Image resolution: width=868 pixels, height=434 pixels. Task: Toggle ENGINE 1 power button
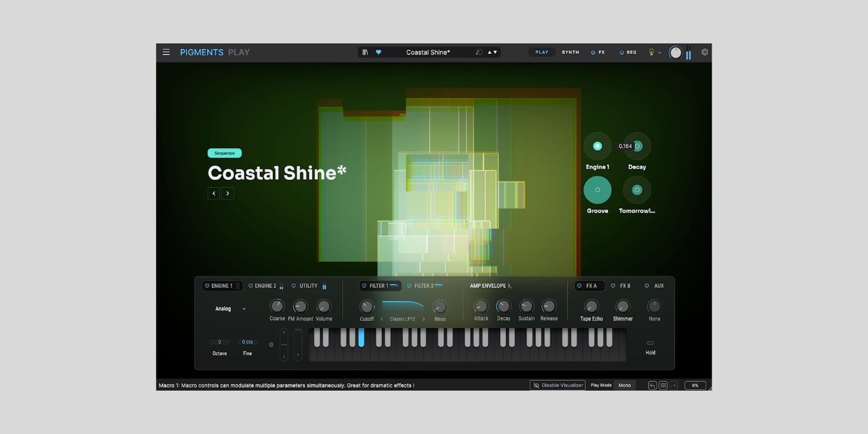[x=207, y=286]
